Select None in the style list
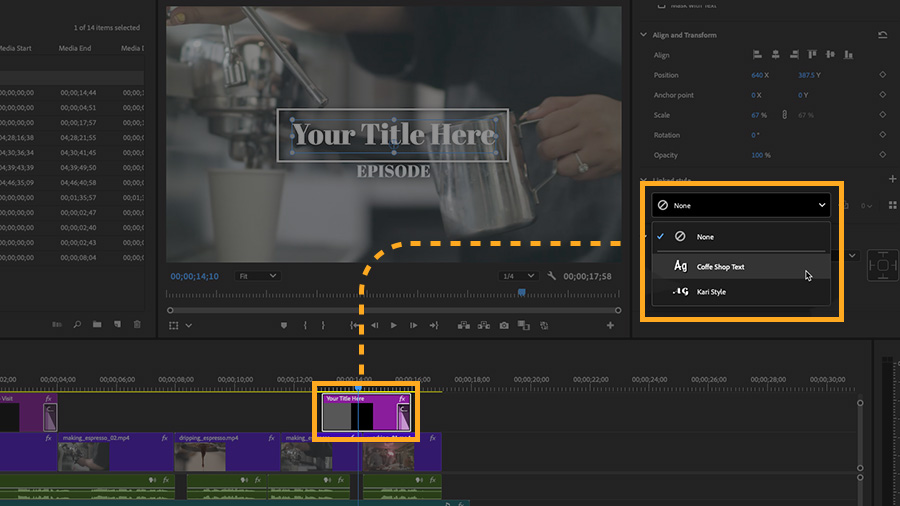The height and width of the screenshot is (506, 900). click(741, 236)
